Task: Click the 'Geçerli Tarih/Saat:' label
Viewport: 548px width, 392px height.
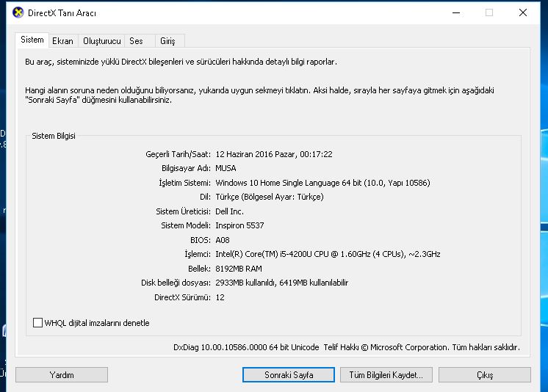Action: (179, 154)
